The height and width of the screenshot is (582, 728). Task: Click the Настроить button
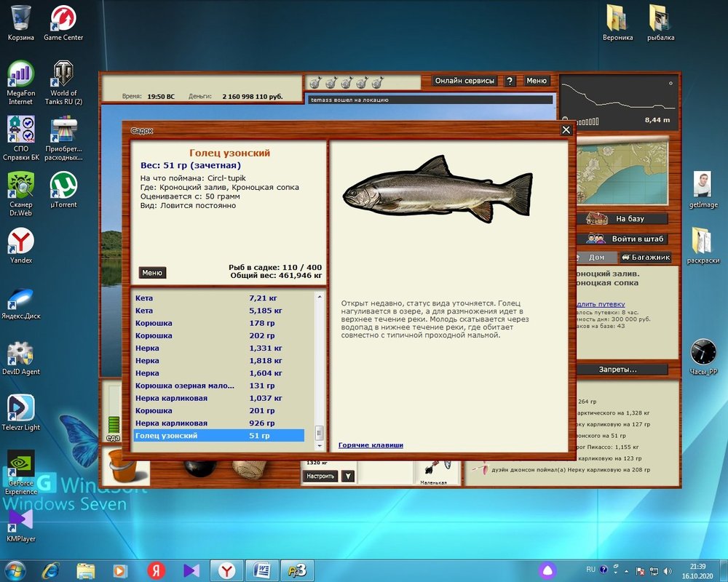pos(320,477)
